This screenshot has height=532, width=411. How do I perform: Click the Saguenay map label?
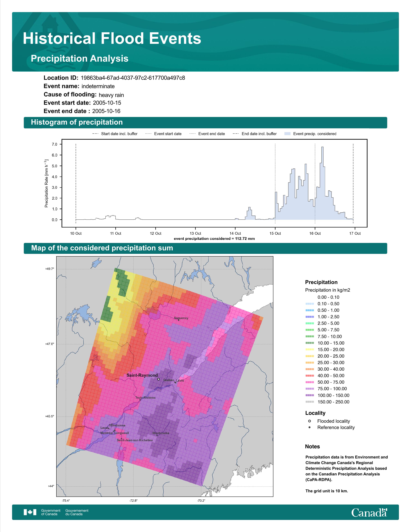point(181,318)
